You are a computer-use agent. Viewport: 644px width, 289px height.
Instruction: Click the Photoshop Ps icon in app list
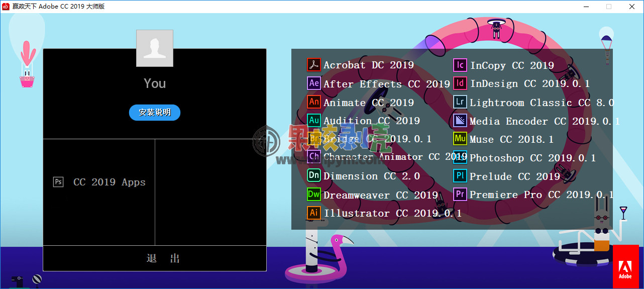coord(460,157)
